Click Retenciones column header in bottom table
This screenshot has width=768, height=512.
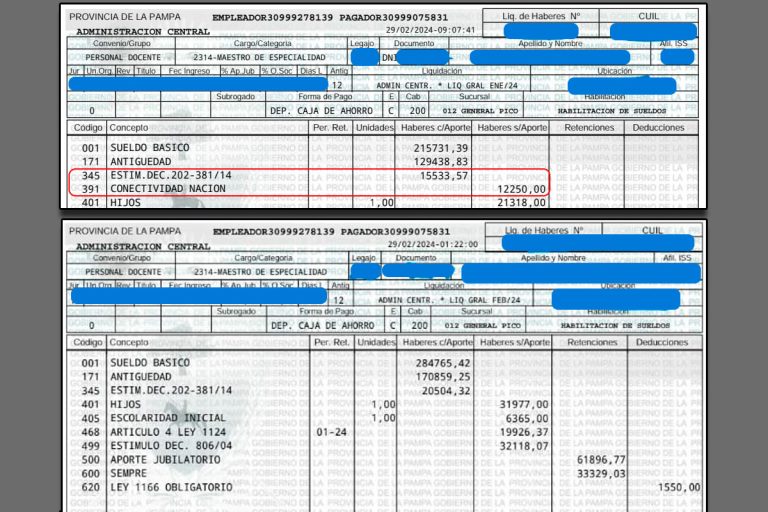(x=592, y=342)
